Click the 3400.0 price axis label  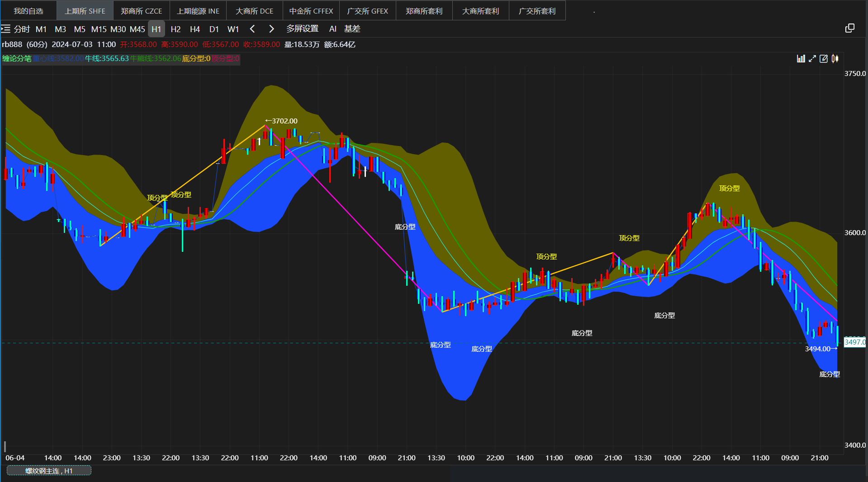coord(855,445)
